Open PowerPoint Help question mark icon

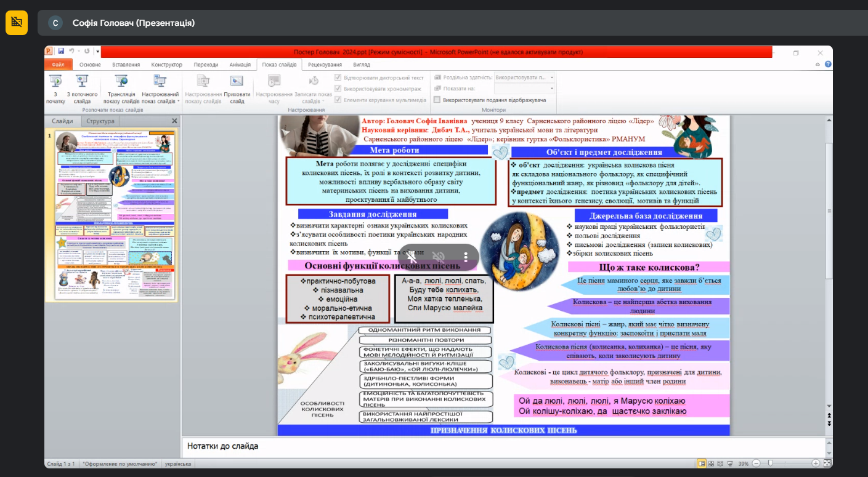coord(828,65)
